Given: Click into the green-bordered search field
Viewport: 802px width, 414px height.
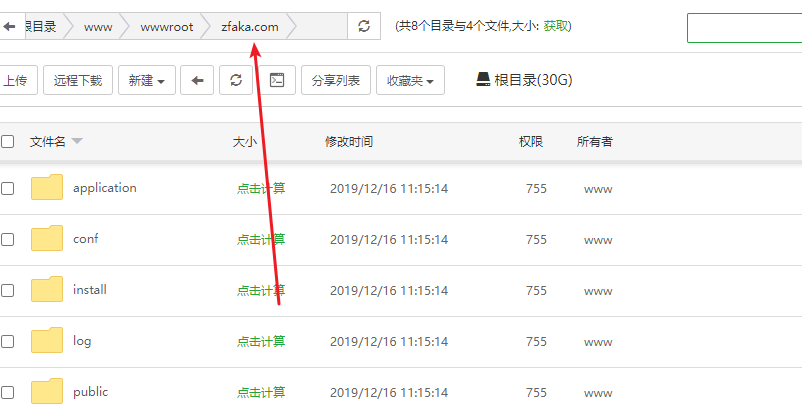Looking at the screenshot, I should coord(744,28).
